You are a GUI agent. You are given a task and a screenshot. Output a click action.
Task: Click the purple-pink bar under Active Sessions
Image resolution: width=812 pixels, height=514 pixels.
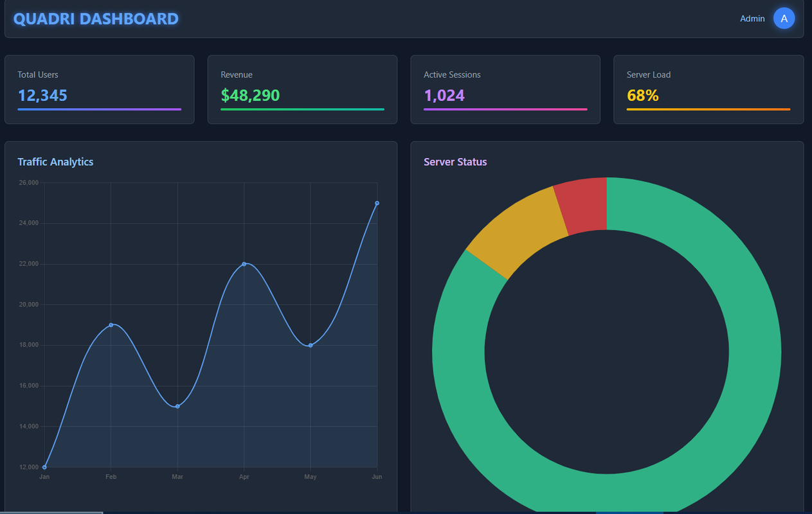505,109
